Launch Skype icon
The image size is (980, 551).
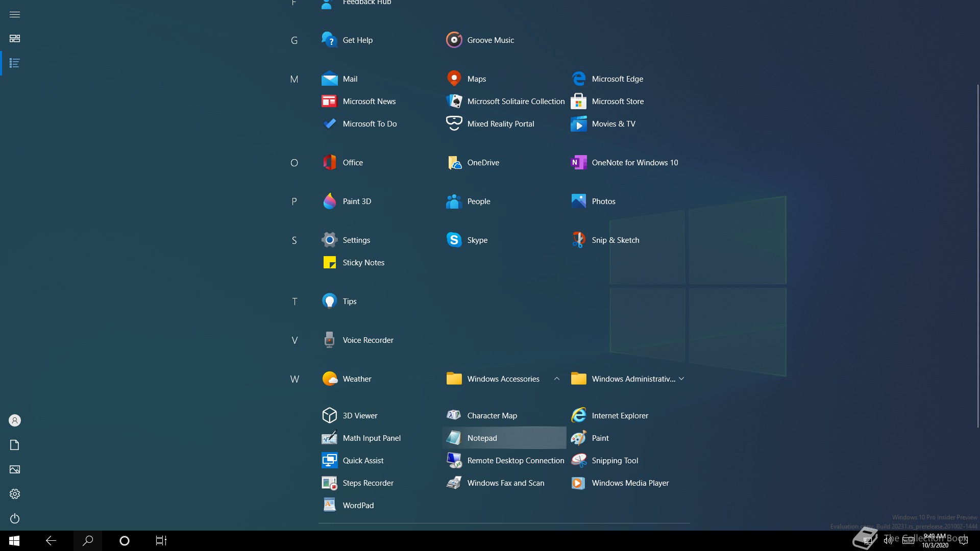pyautogui.click(x=454, y=240)
